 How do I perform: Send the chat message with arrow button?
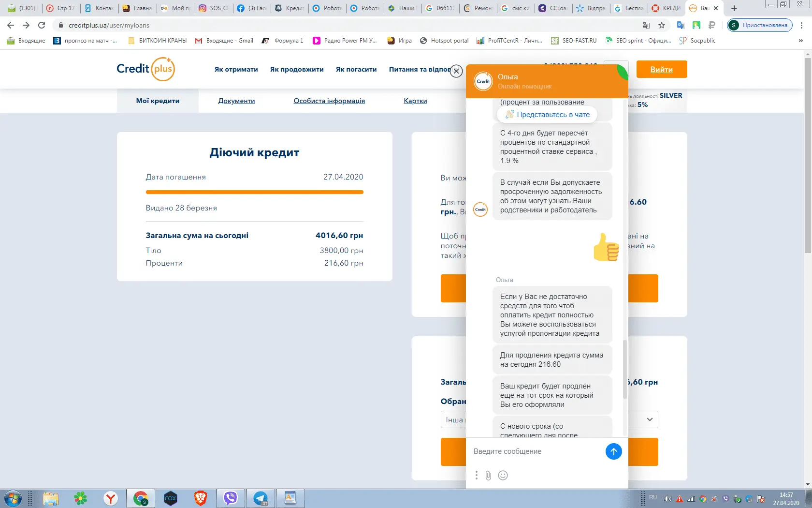(x=613, y=451)
